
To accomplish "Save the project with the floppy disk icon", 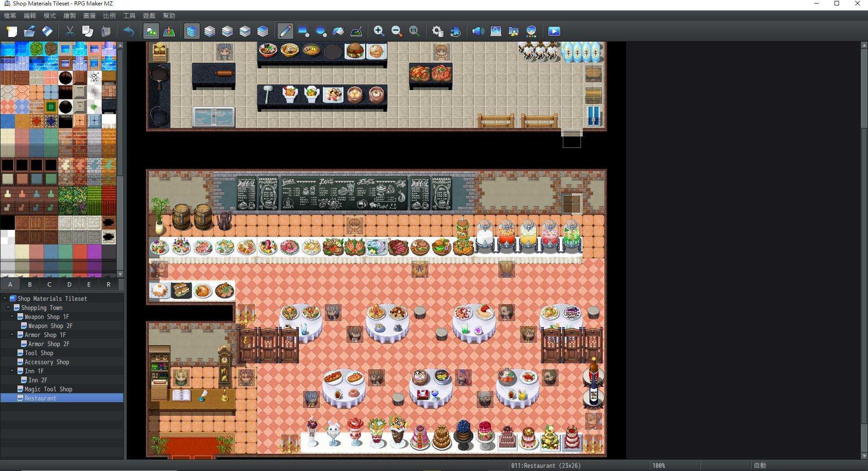I will pyautogui.click(x=47, y=31).
